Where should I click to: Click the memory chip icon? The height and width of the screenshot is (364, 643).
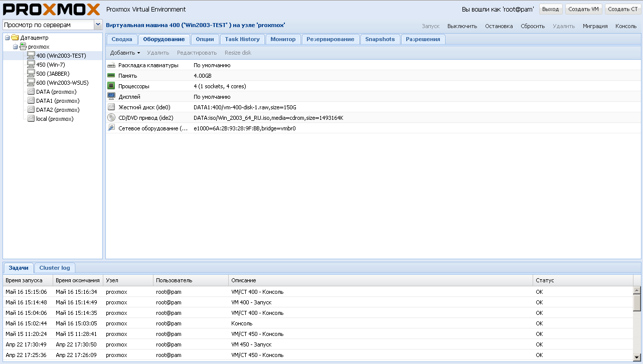[x=111, y=76]
